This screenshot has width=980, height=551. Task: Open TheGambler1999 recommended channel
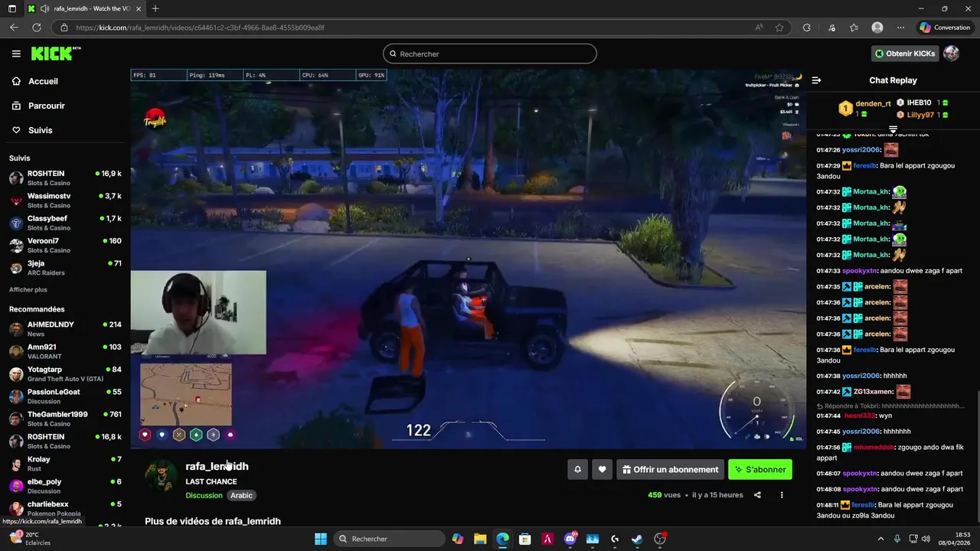[65, 419]
